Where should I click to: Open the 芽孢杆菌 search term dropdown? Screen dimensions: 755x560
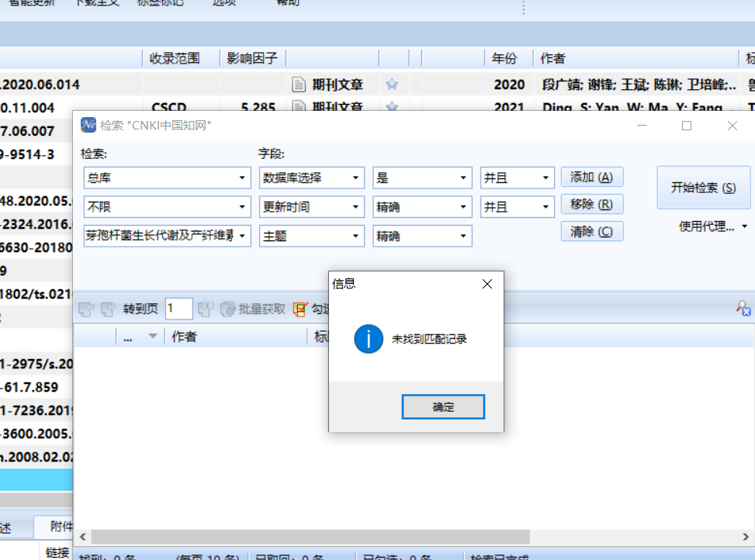click(x=242, y=236)
